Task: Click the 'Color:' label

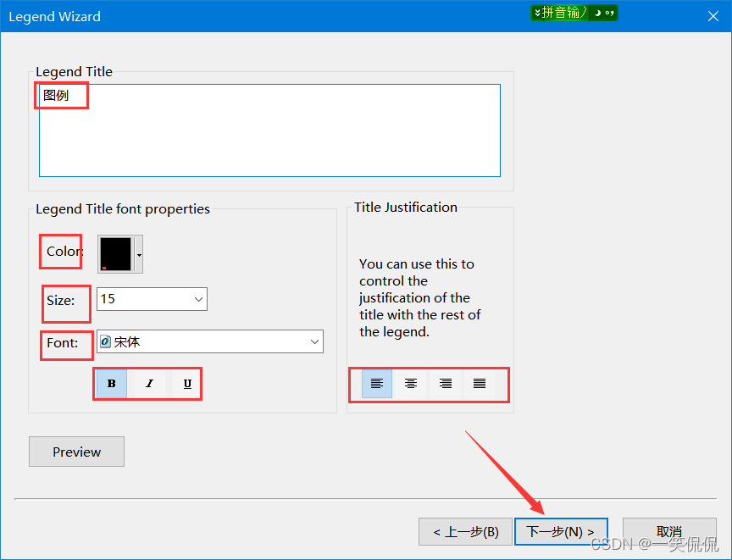Action: point(65,251)
